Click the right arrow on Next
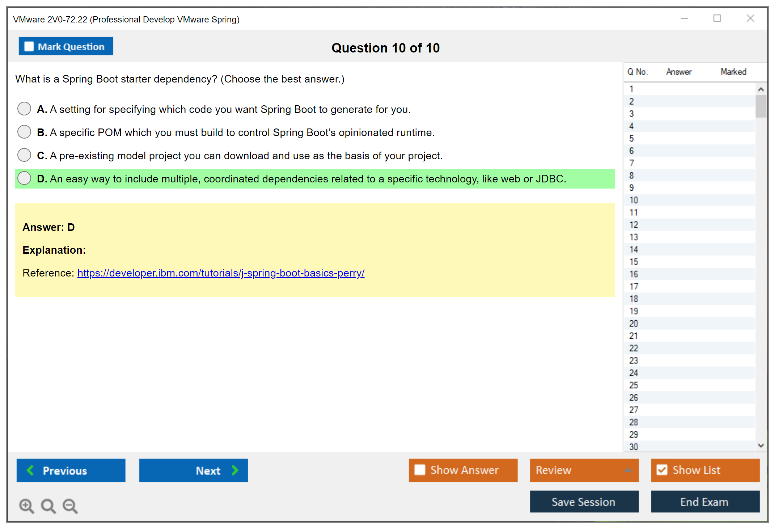 [235, 470]
